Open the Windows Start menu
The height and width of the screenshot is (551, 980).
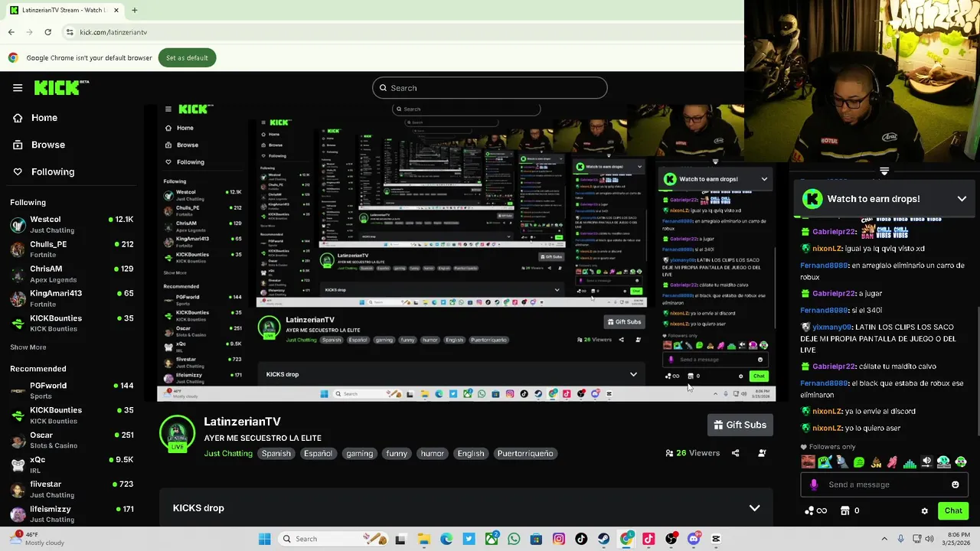(264, 539)
